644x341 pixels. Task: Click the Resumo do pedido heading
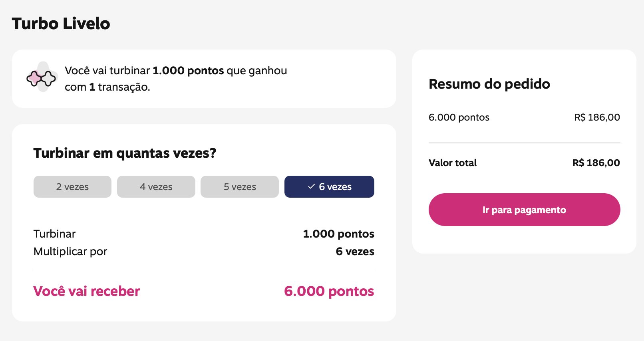(489, 84)
